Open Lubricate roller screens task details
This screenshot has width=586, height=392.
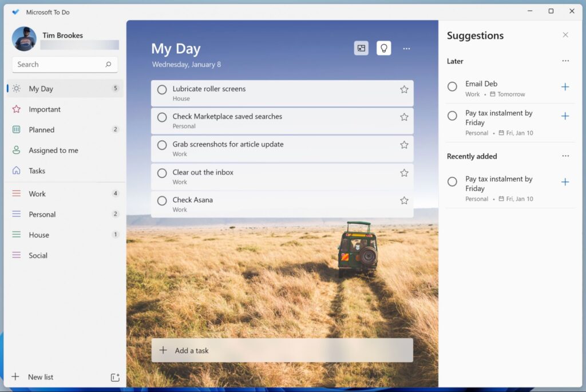[x=282, y=93]
